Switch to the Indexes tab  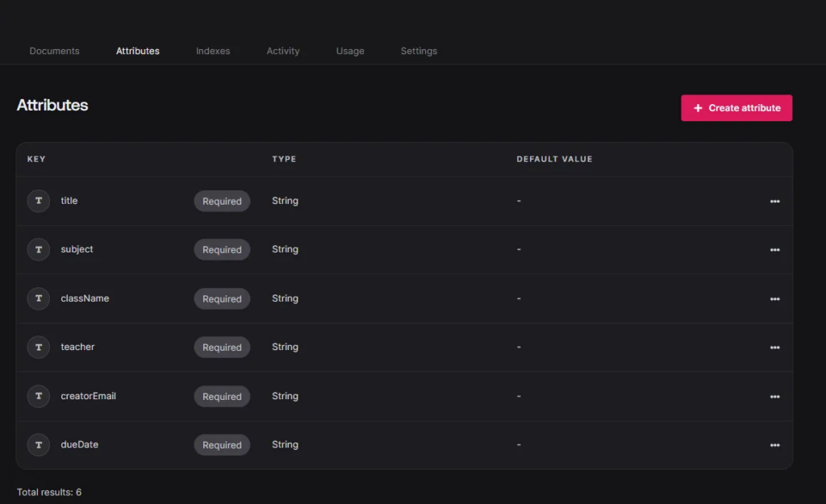(x=212, y=51)
